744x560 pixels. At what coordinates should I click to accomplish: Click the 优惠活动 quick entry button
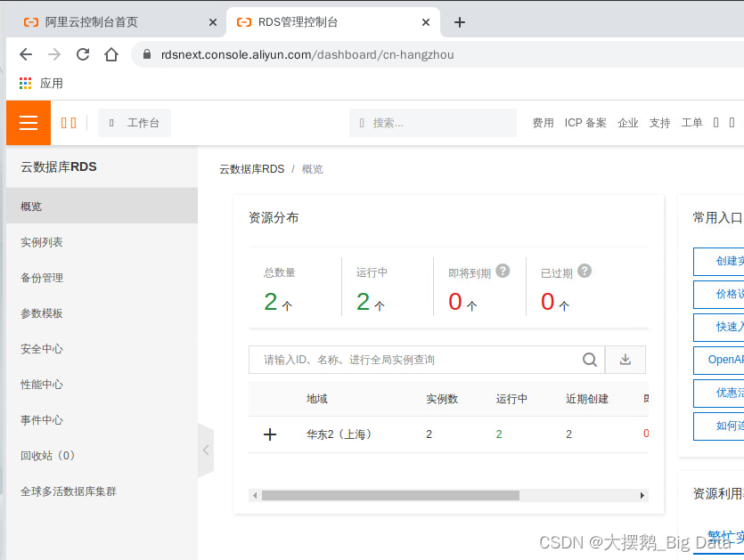718,393
